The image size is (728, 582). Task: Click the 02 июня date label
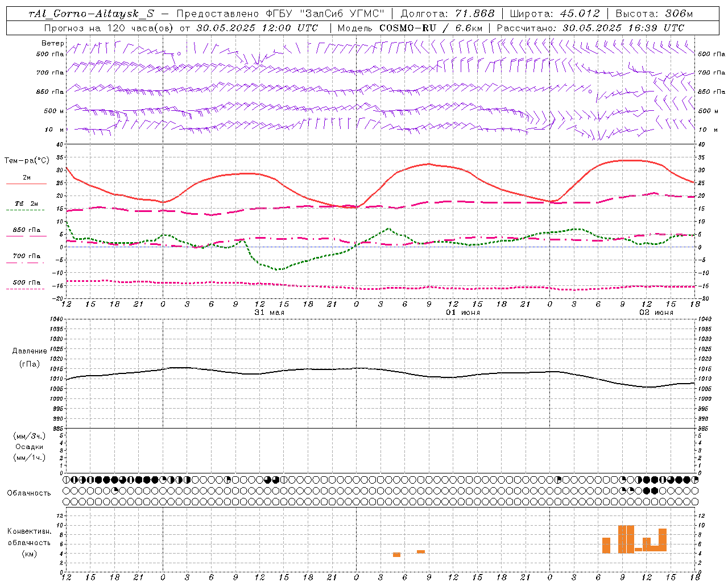tap(656, 313)
